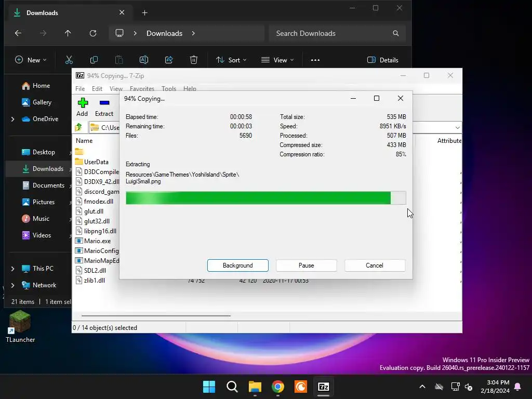Toggle the Details pane in Explorer
Screen dimensions: 532x399
383,60
